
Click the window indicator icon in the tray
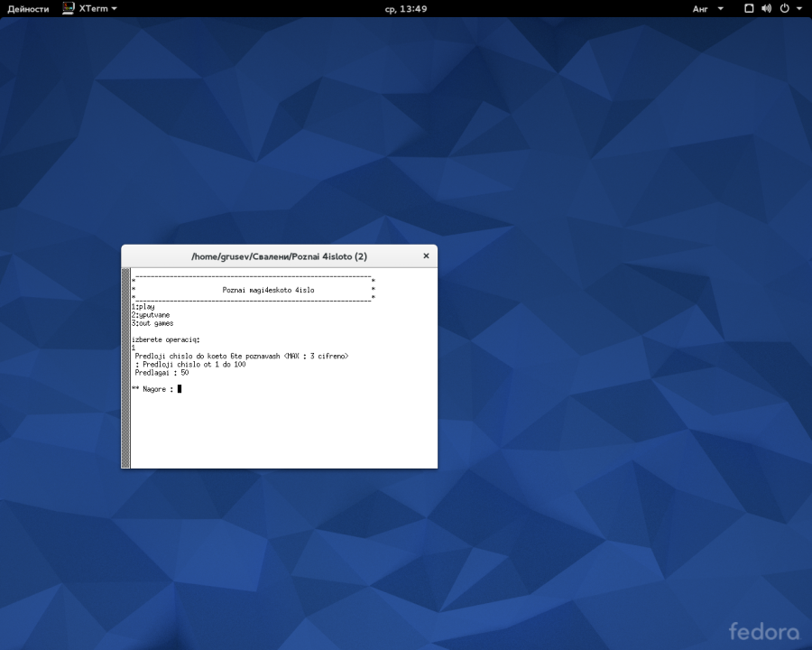pyautogui.click(x=749, y=8)
